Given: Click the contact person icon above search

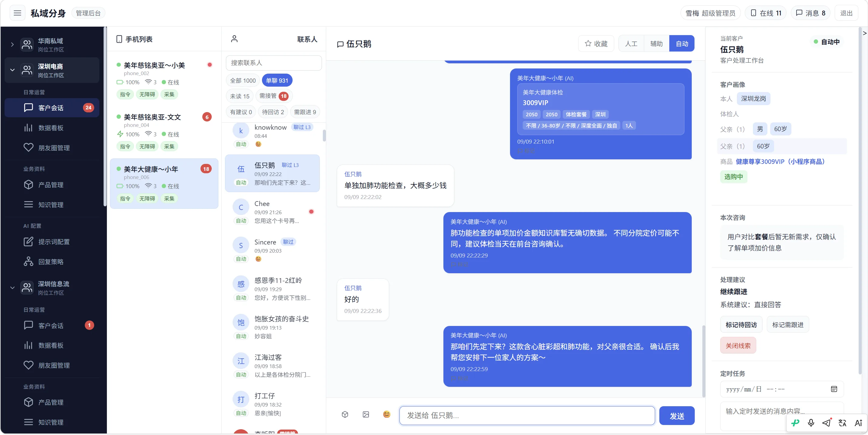Looking at the screenshot, I should (x=234, y=39).
